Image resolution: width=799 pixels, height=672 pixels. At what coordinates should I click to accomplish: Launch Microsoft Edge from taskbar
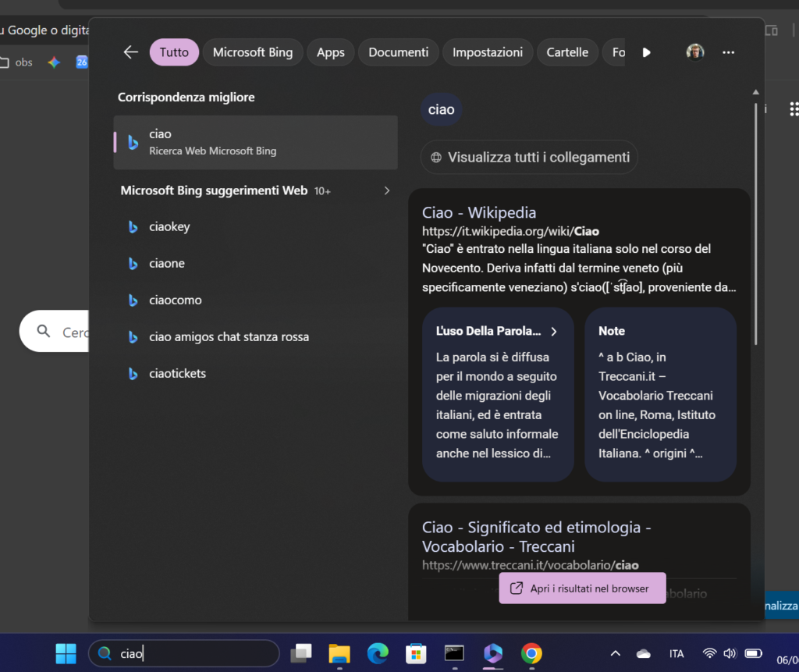click(378, 653)
